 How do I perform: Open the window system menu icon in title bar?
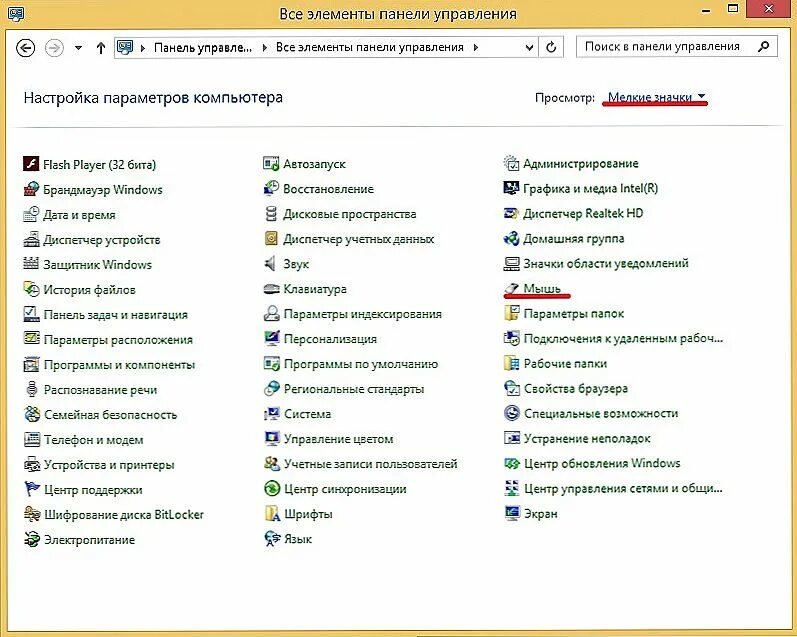[x=16, y=13]
